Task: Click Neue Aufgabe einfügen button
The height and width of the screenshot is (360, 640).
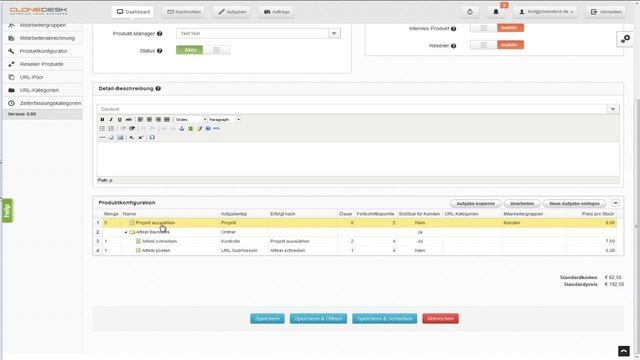Action: point(574,203)
